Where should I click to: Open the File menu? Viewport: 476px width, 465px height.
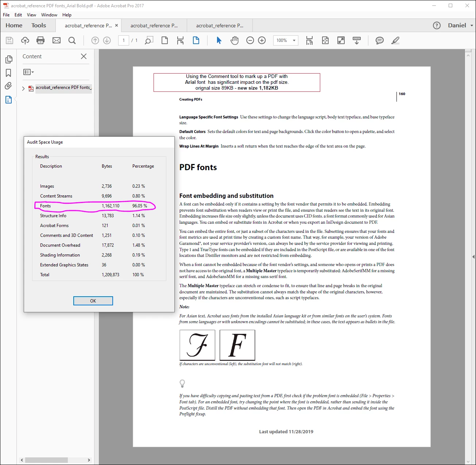pyautogui.click(x=6, y=15)
